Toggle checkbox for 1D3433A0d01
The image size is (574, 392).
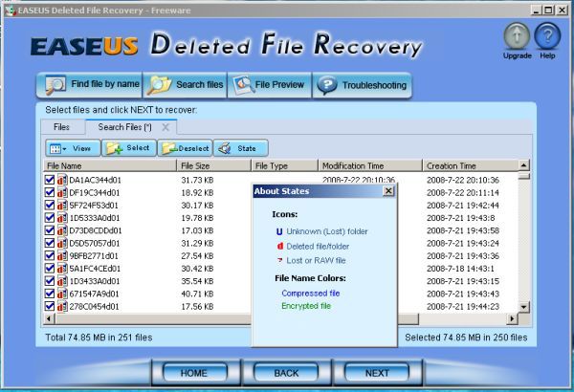(50, 281)
